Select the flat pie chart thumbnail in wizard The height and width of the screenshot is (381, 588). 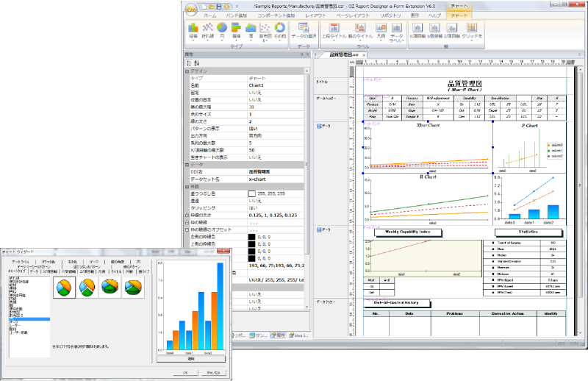tap(64, 288)
